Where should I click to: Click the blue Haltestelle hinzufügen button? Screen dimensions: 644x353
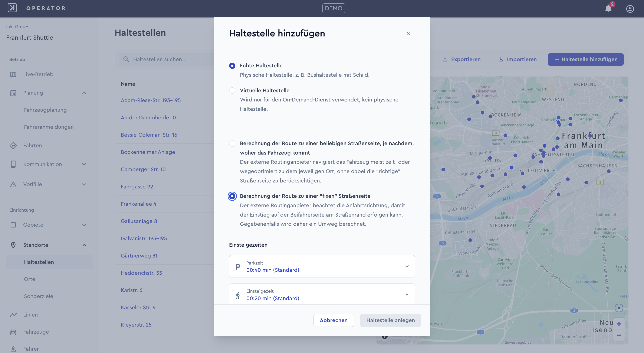click(x=585, y=59)
